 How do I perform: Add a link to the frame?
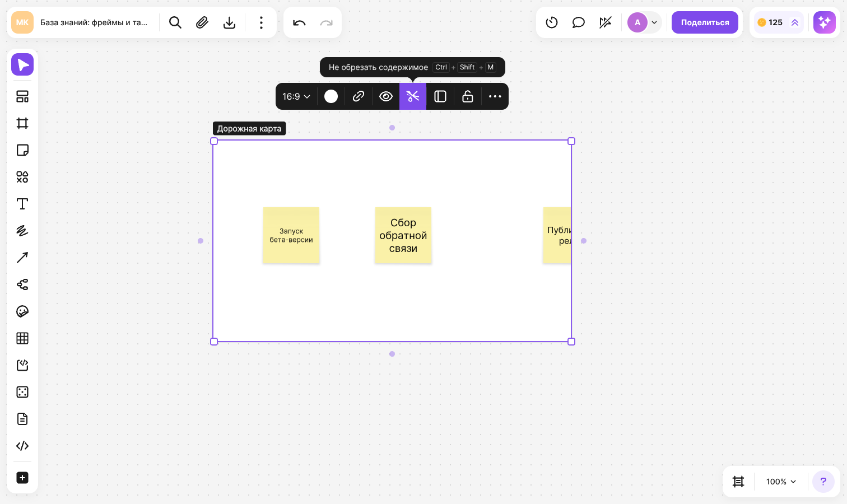click(359, 96)
